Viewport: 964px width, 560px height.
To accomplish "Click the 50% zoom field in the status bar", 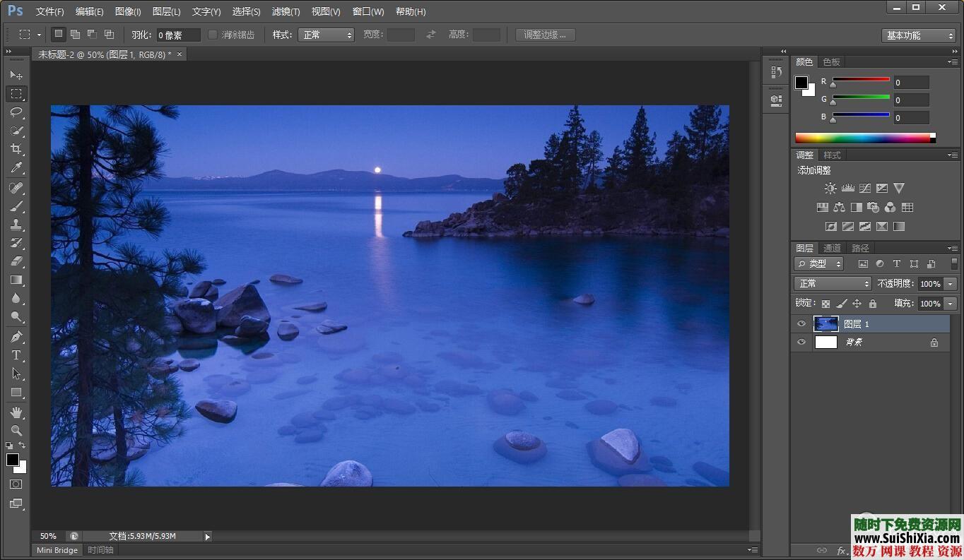I will (47, 536).
